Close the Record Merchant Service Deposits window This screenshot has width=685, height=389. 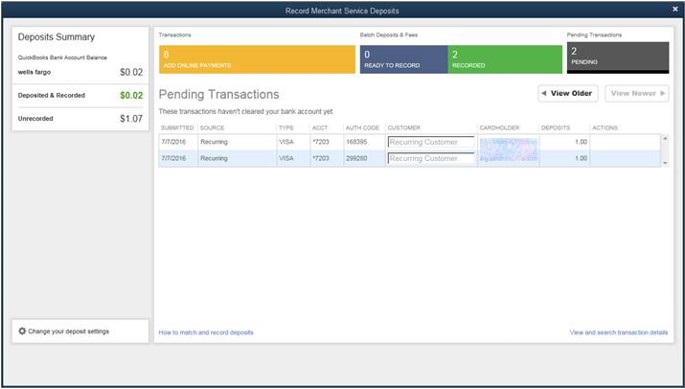(675, 9)
